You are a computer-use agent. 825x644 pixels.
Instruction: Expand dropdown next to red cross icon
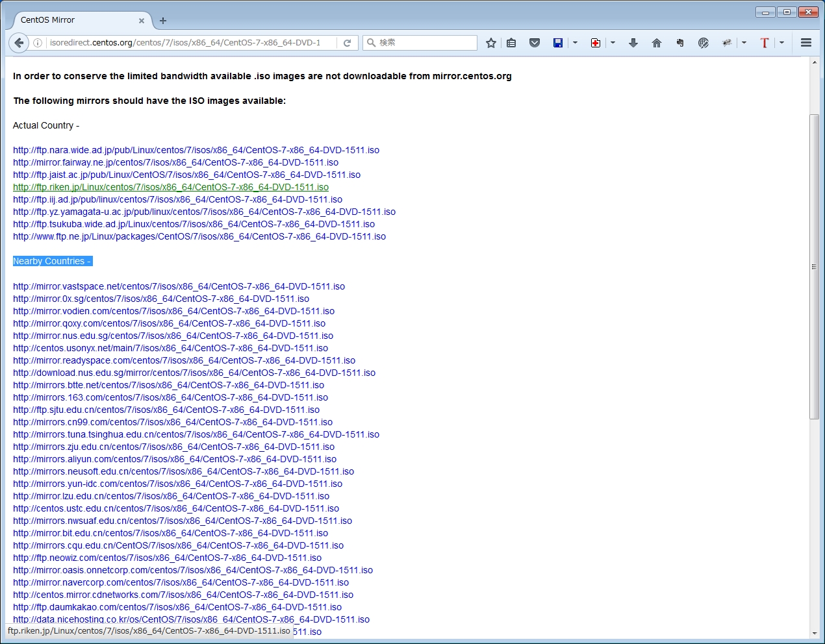(x=613, y=43)
